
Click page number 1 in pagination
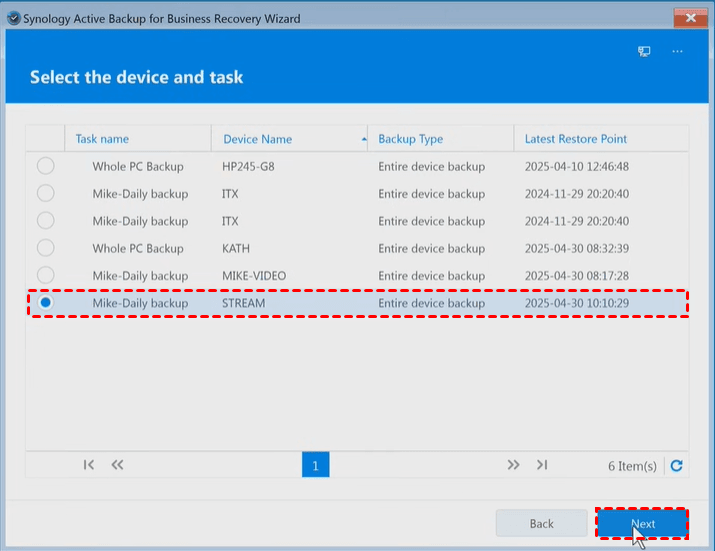click(315, 465)
